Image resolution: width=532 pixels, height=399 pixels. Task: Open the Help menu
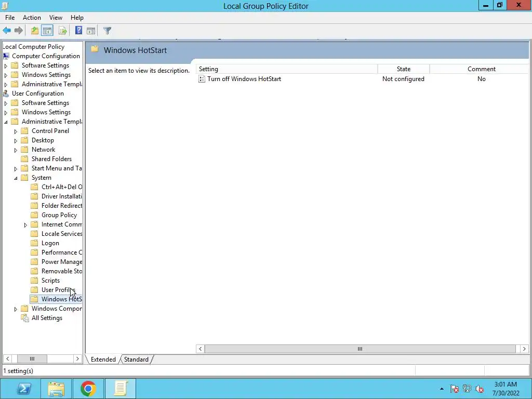pyautogui.click(x=77, y=18)
